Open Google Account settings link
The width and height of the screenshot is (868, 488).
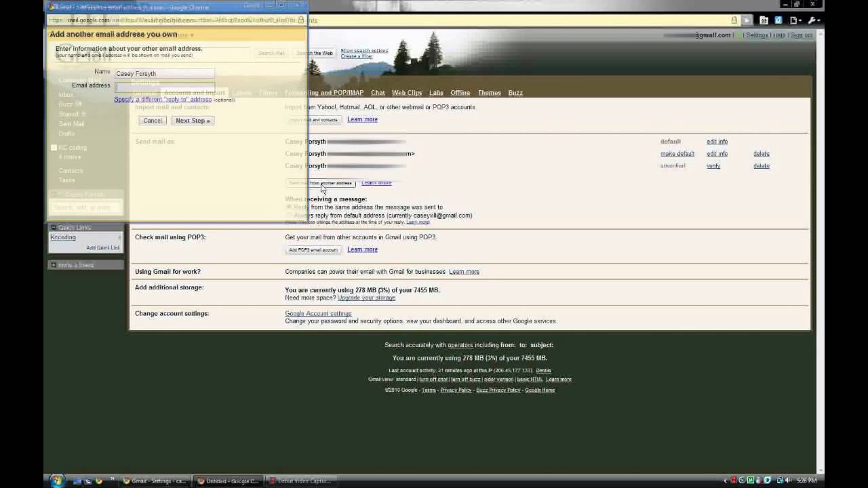click(x=318, y=314)
